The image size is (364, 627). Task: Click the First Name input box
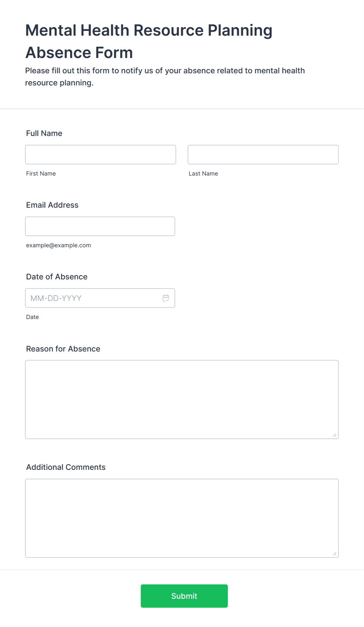pyautogui.click(x=101, y=154)
